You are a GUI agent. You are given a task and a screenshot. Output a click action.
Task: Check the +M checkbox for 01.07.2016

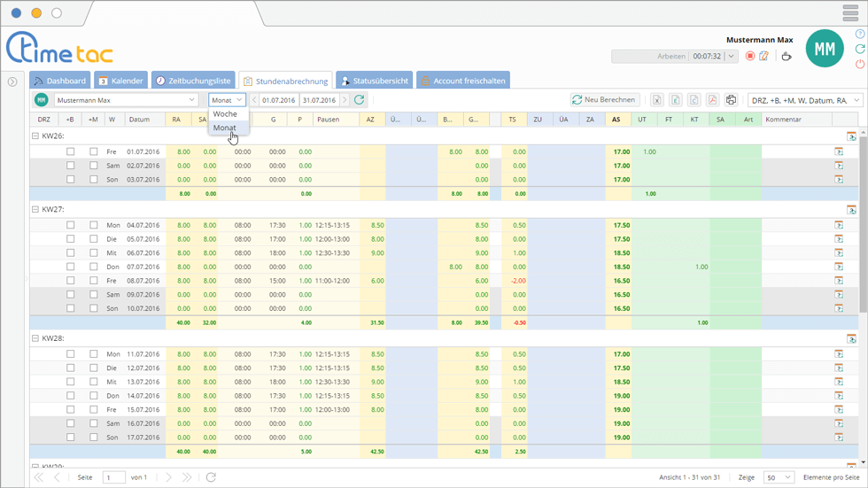(93, 151)
